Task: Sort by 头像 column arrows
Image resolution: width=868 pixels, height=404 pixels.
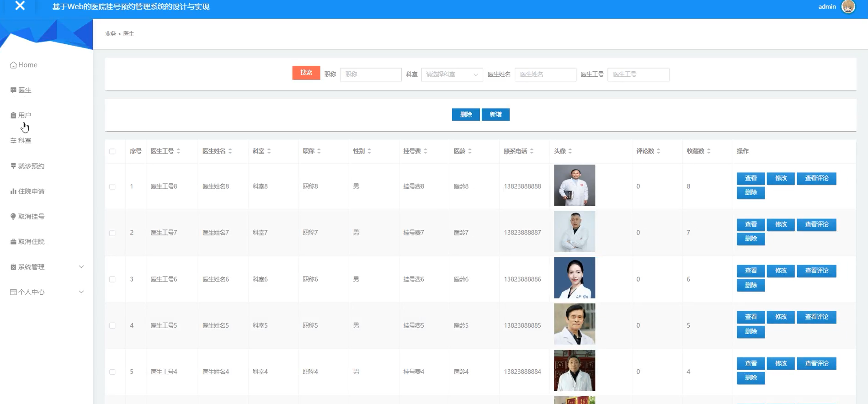Action: (x=570, y=151)
